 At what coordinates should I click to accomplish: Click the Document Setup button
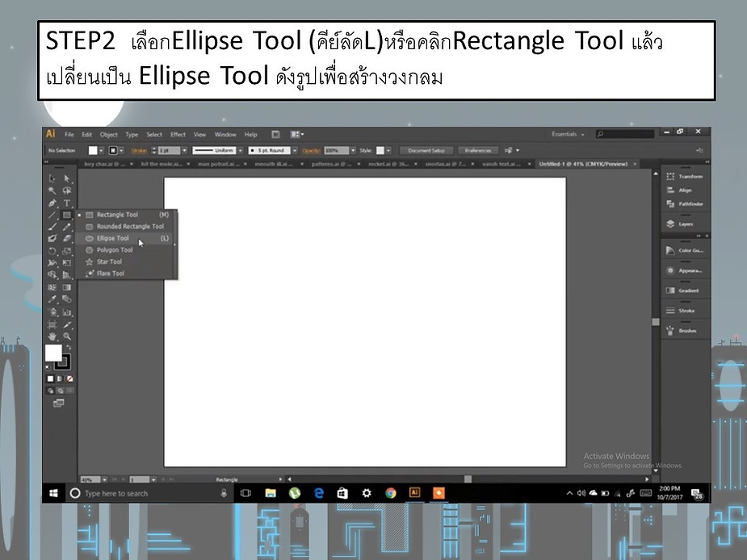point(426,150)
